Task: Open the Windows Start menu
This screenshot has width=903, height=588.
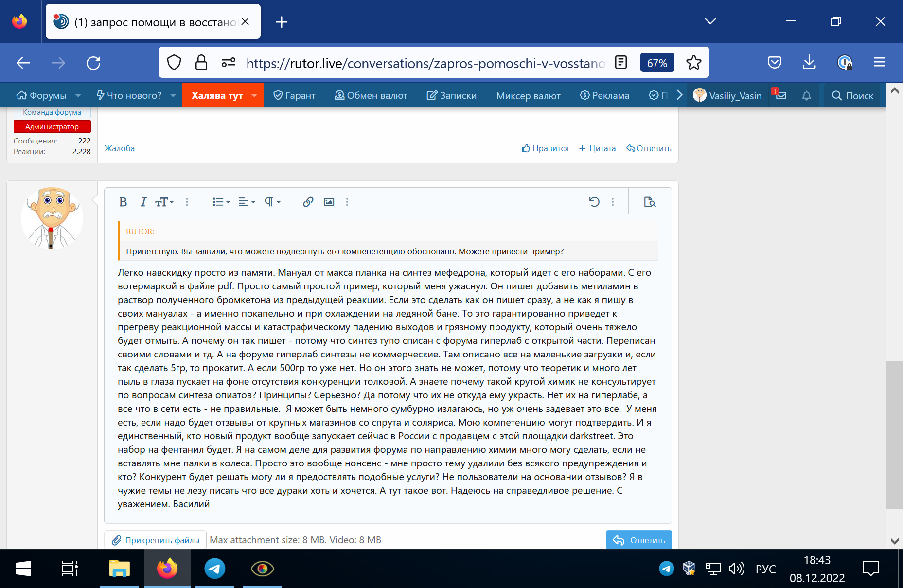Action: [x=23, y=569]
